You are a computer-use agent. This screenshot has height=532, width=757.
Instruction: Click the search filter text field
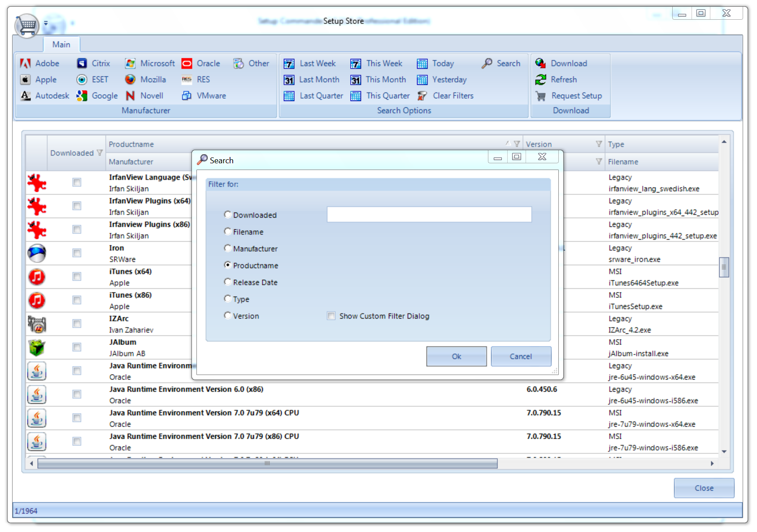tap(429, 214)
